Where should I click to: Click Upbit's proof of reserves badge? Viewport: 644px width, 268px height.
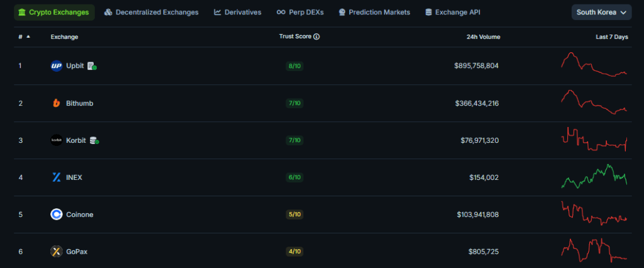92,66
